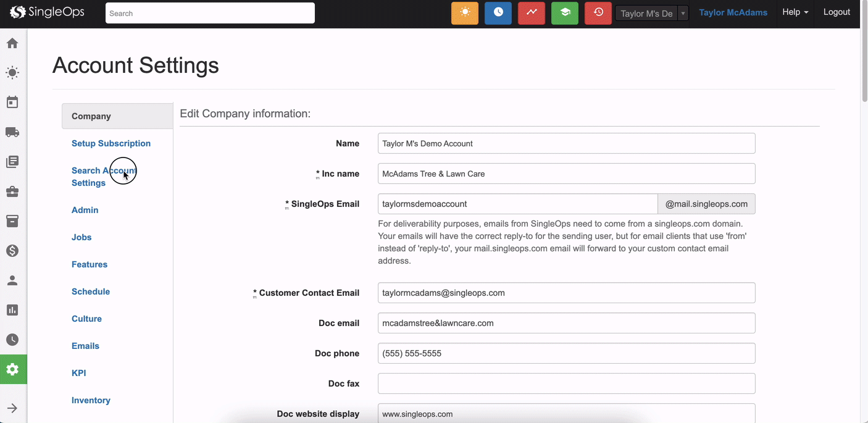The image size is (868, 423).
Task: Open the calendar icon in sidebar
Action: [12, 103]
